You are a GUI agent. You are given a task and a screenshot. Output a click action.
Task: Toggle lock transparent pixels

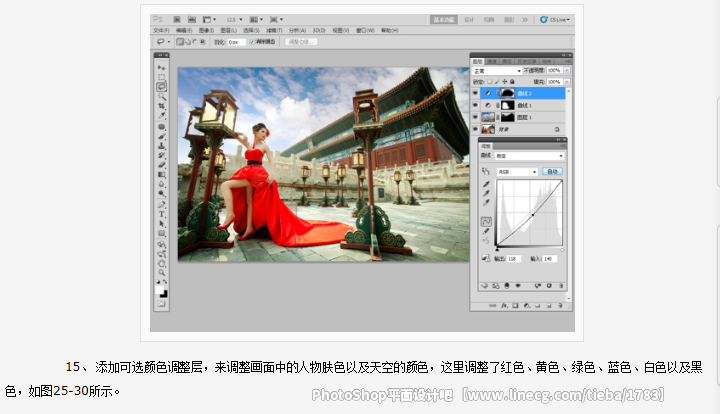[489, 82]
